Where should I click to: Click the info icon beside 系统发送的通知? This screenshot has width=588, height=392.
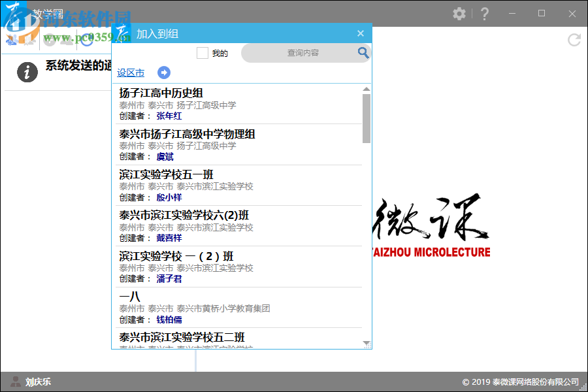27,73
